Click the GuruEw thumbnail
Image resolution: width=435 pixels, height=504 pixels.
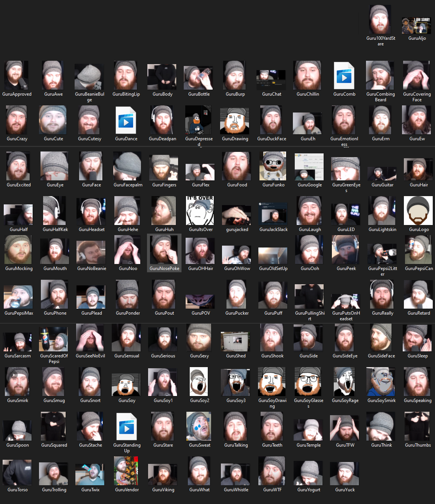pos(416,120)
